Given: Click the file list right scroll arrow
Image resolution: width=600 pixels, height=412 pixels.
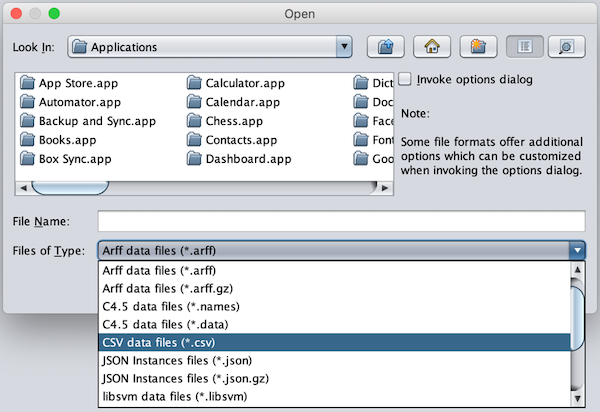Looking at the screenshot, I should click(385, 188).
